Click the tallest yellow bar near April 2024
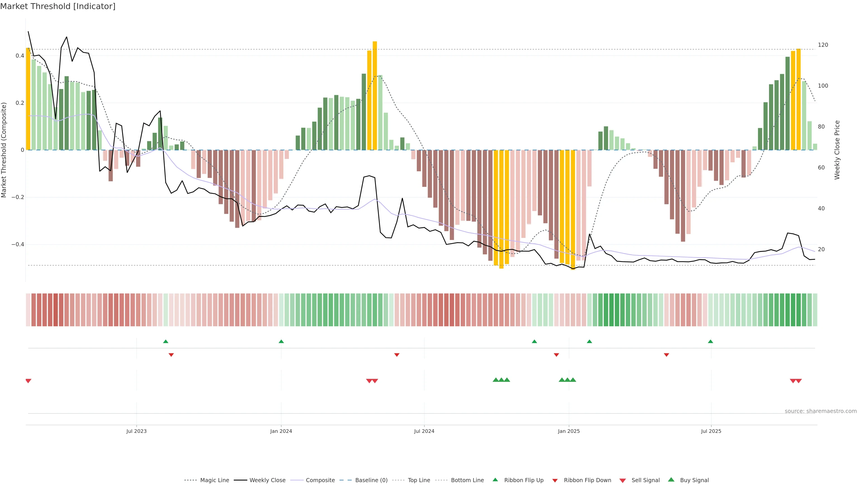The image size is (868, 488). pos(375,96)
